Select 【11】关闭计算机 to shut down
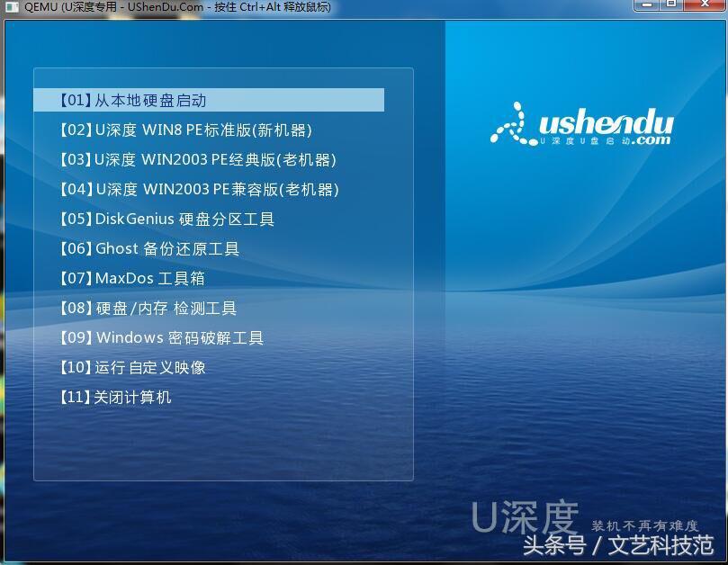 click(112, 397)
